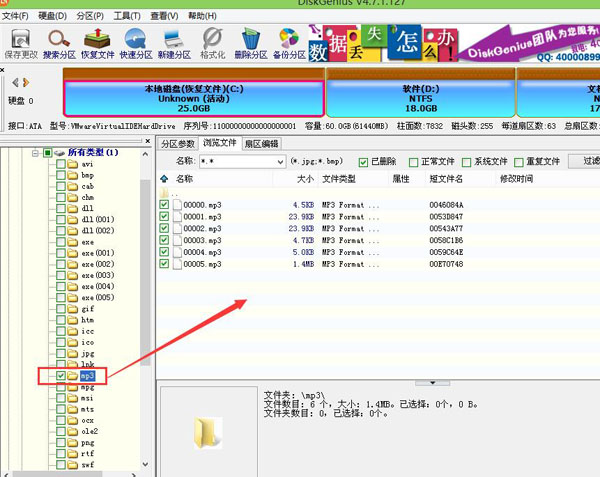Image resolution: width=600 pixels, height=477 pixels.
Task: Click the 新建分区 new partition icon
Action: [x=174, y=44]
